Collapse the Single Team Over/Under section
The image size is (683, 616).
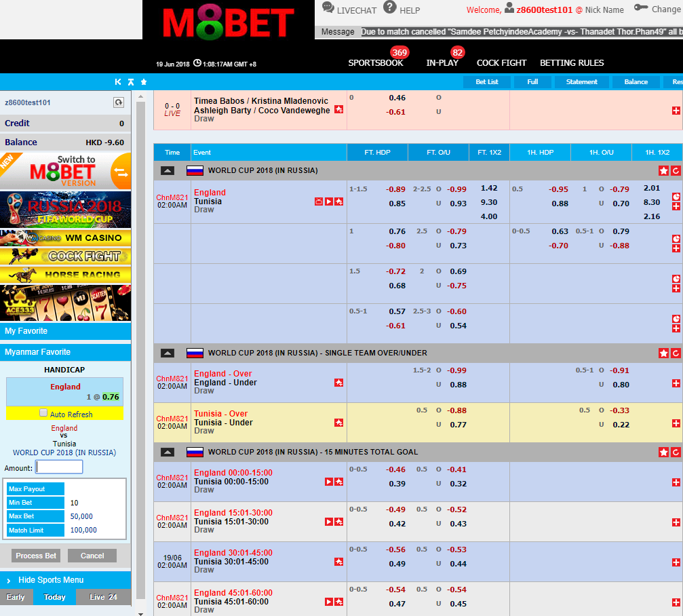[168, 353]
